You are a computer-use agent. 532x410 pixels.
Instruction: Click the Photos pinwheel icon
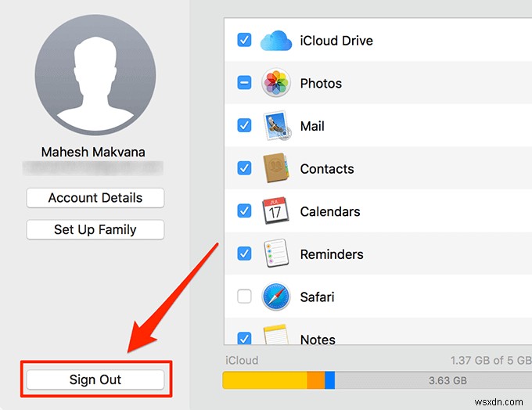[x=276, y=83]
